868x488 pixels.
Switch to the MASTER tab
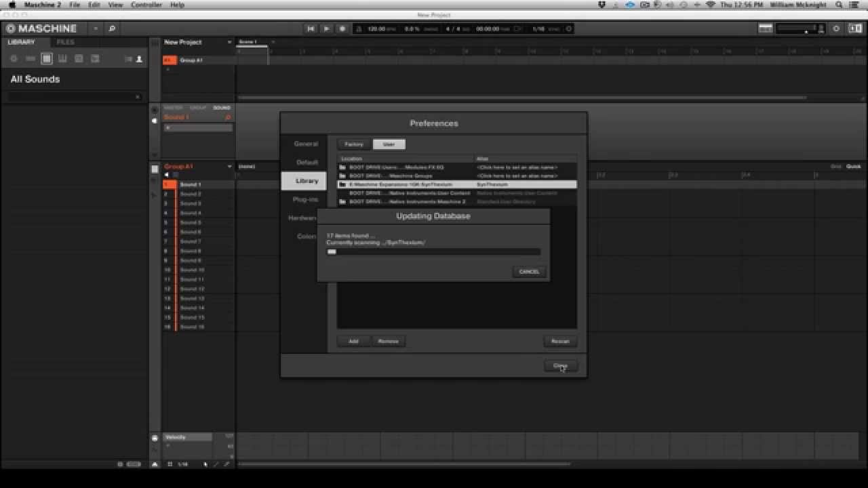(x=174, y=108)
